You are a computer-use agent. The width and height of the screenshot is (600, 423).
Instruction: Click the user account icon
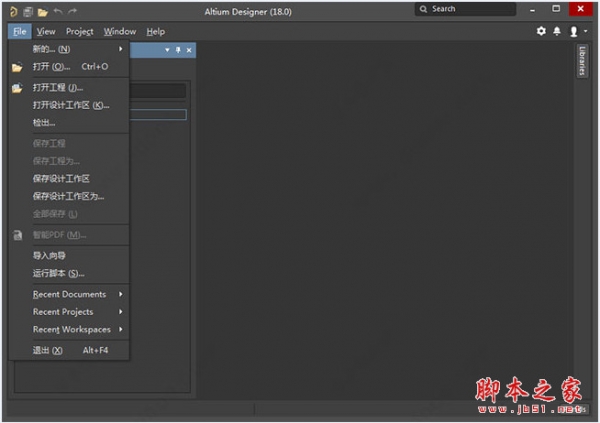click(x=574, y=31)
